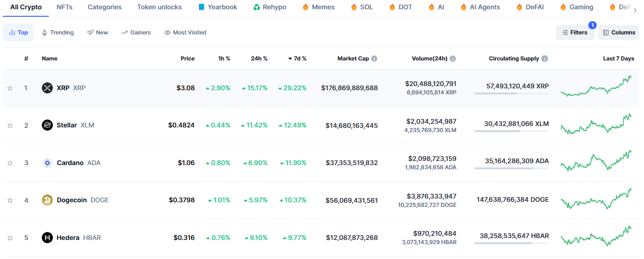644x259 pixels.
Task: Open the Dogecoin 7-day price chart
Action: (x=596, y=199)
